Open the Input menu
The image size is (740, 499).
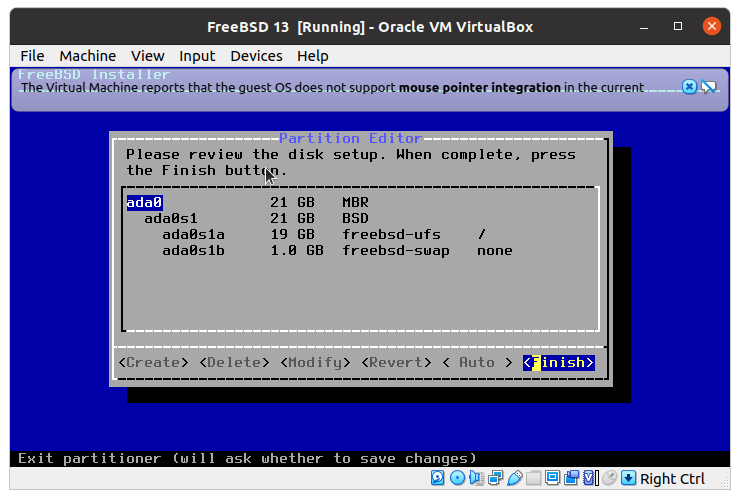[197, 56]
